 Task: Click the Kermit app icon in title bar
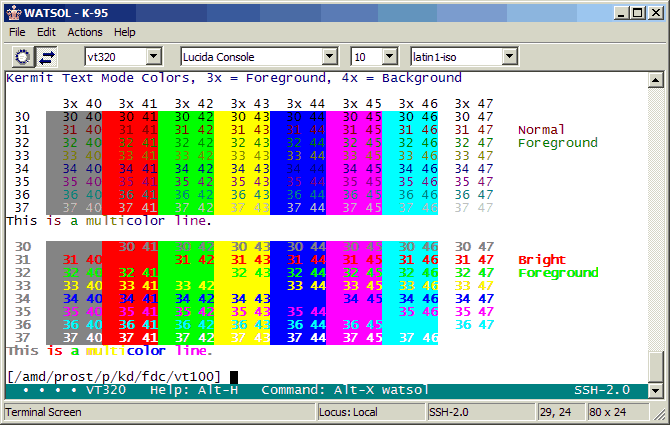tap(12, 12)
